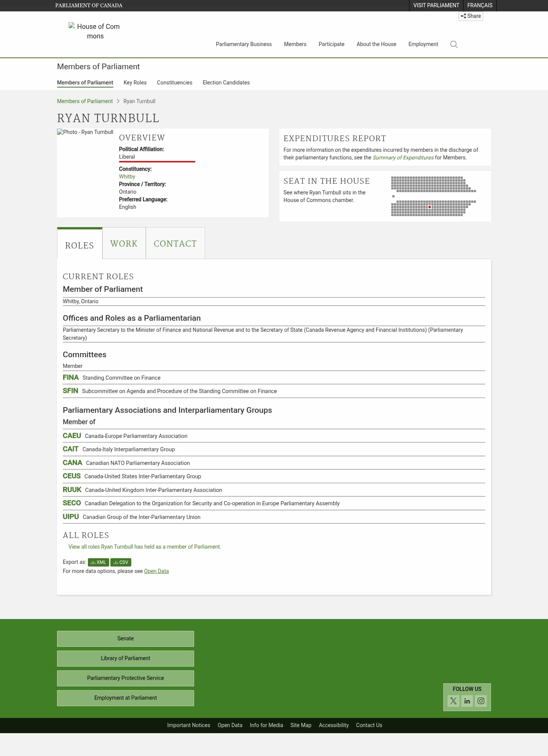This screenshot has width=548, height=756.
Task: Open the Open Data link below export
Action: (x=156, y=571)
